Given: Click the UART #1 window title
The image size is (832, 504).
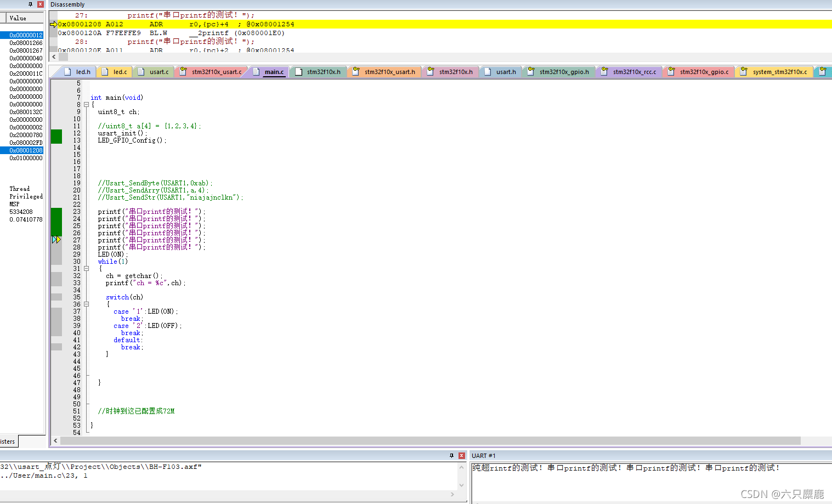Looking at the screenshot, I should coord(483,456).
